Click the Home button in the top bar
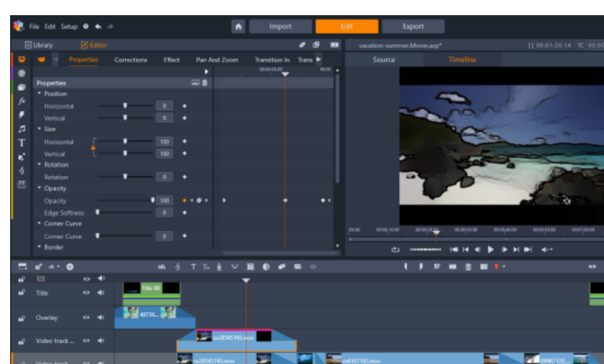Image resolution: width=604 pixels, height=364 pixels. 238,27
